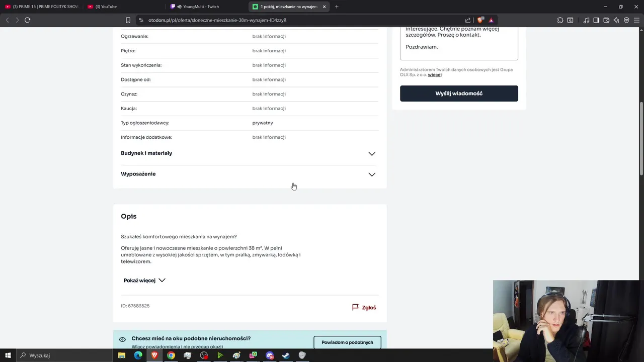The width and height of the screenshot is (644, 362).
Task: Open Google Chrome from taskbar
Action: click(x=171, y=355)
